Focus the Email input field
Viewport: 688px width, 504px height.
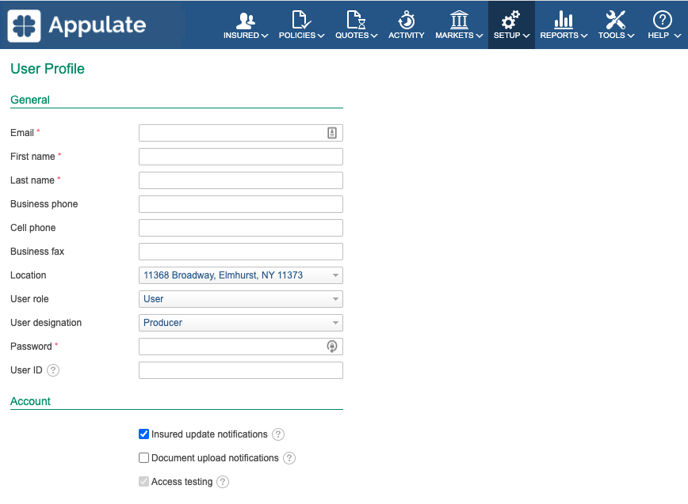241,133
